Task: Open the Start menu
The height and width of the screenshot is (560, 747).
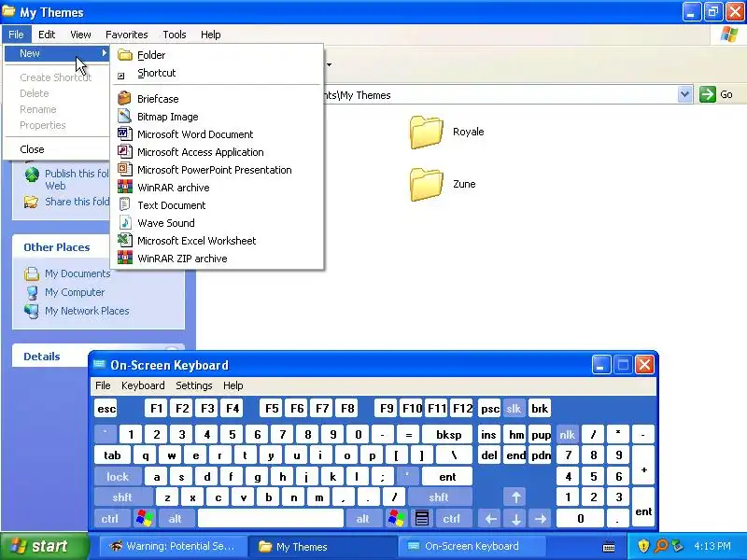Action: click(x=44, y=546)
